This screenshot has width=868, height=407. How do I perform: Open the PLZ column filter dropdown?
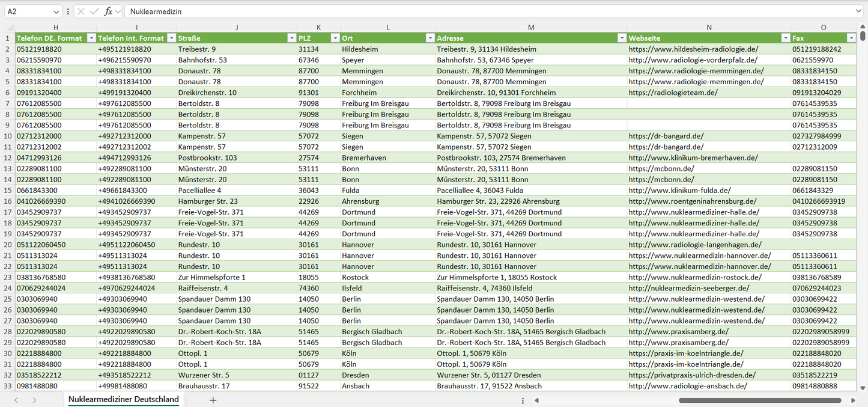click(333, 38)
